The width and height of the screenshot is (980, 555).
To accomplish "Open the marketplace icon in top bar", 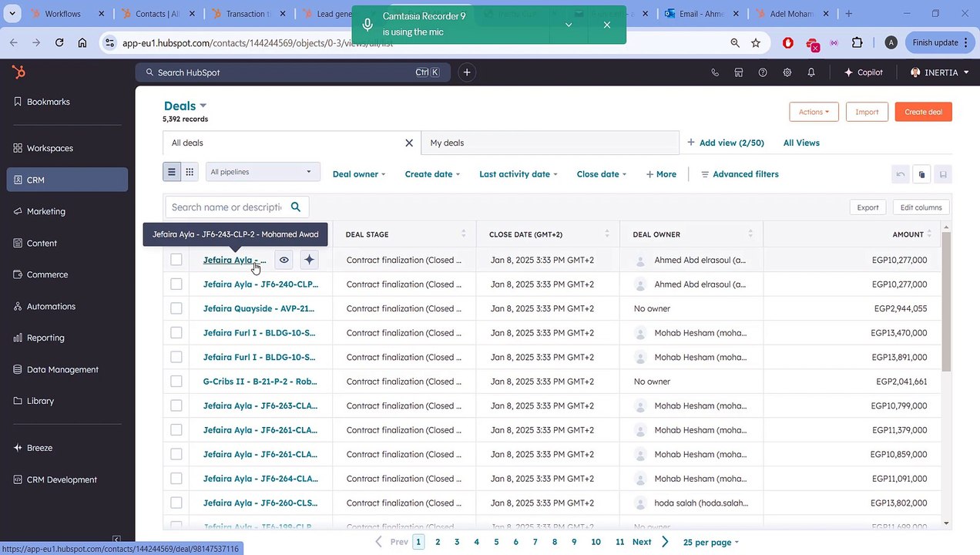I will [x=738, y=72].
